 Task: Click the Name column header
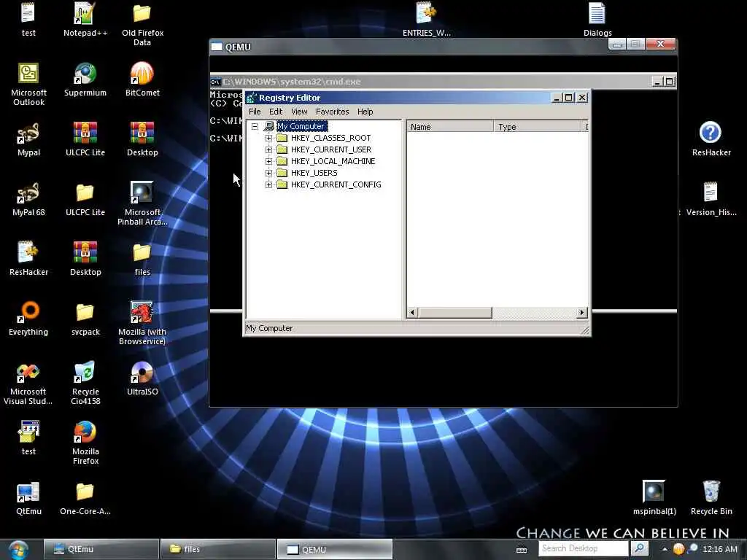tap(450, 127)
